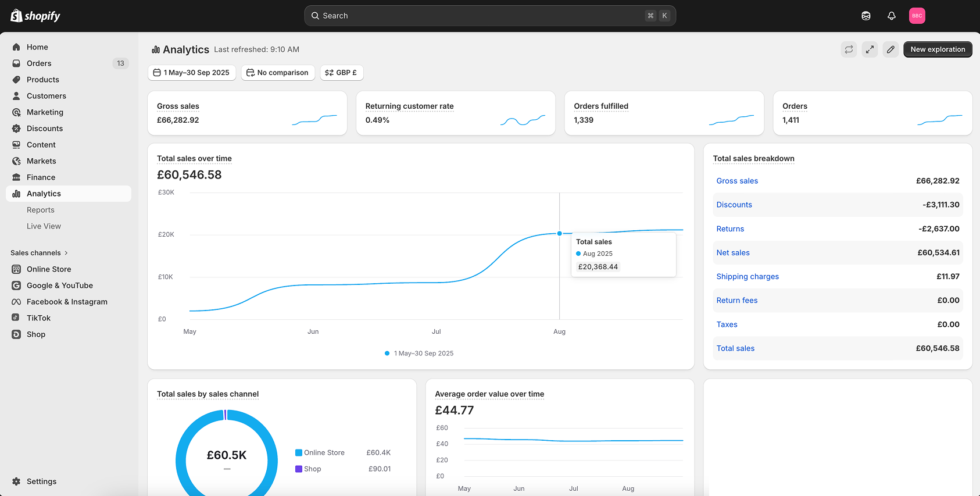Viewport: 980px width, 496px height.
Task: Go to Live View submenu item
Action: 44,226
